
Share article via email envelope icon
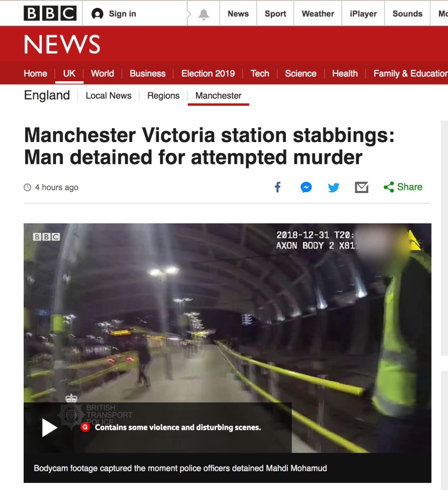coord(361,187)
